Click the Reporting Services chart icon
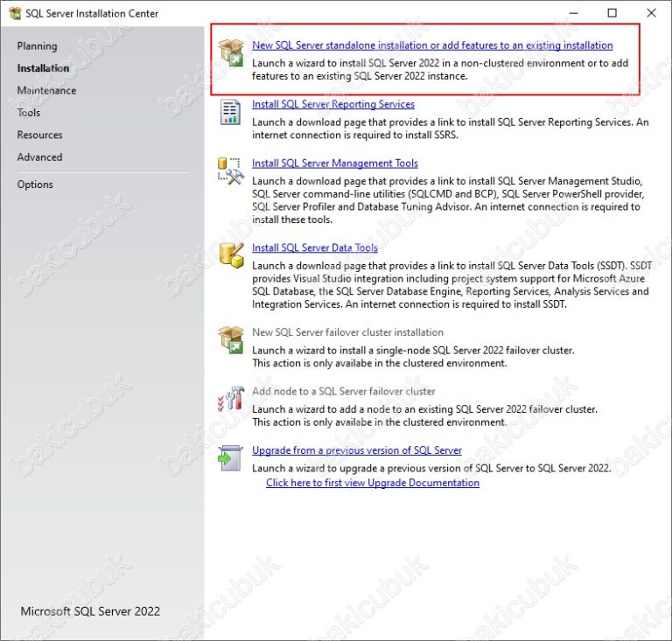The width and height of the screenshot is (672, 641). pyautogui.click(x=231, y=112)
